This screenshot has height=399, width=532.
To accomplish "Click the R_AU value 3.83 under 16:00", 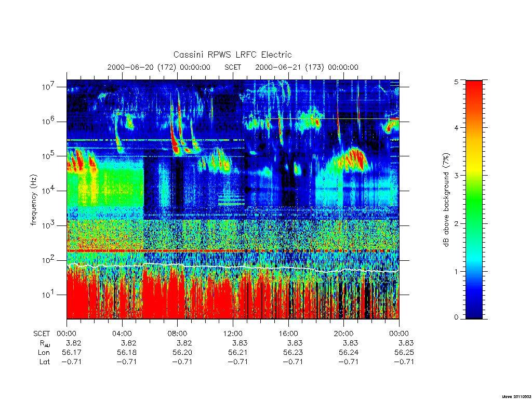I will 295,343.
